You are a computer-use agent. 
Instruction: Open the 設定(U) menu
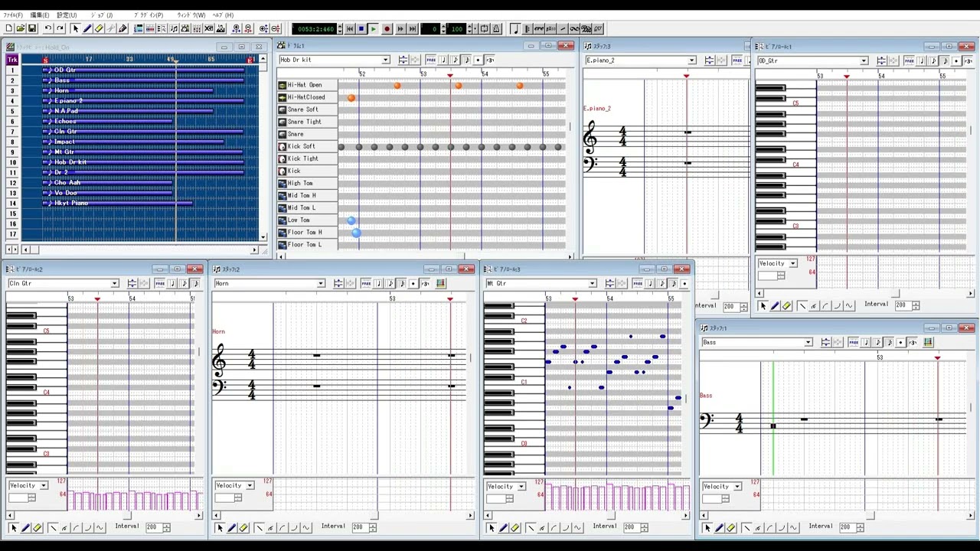tap(67, 15)
